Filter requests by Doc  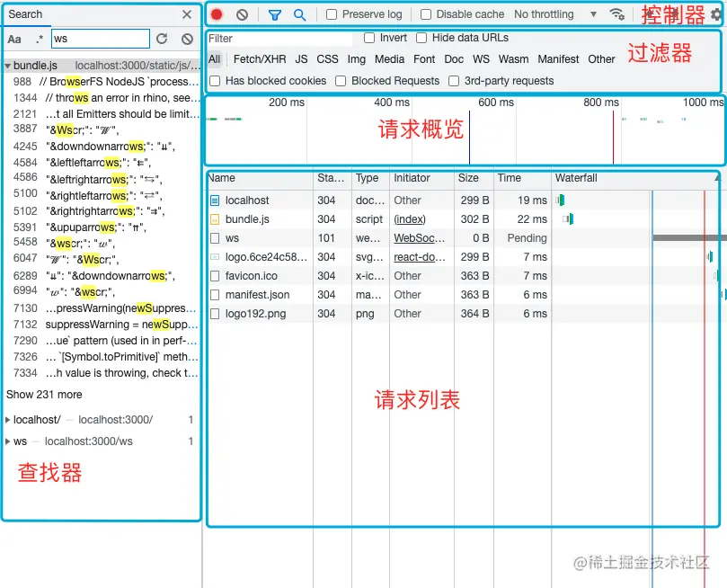point(454,59)
